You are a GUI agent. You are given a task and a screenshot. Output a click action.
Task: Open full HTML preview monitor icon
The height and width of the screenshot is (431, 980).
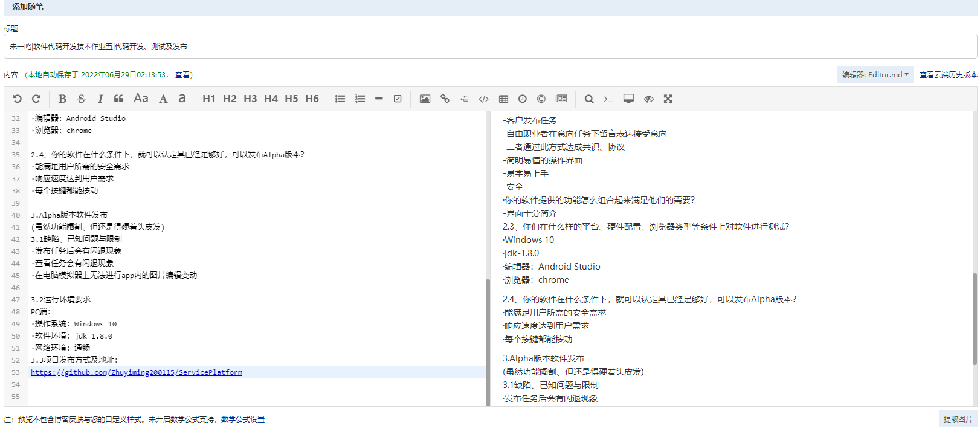point(629,99)
